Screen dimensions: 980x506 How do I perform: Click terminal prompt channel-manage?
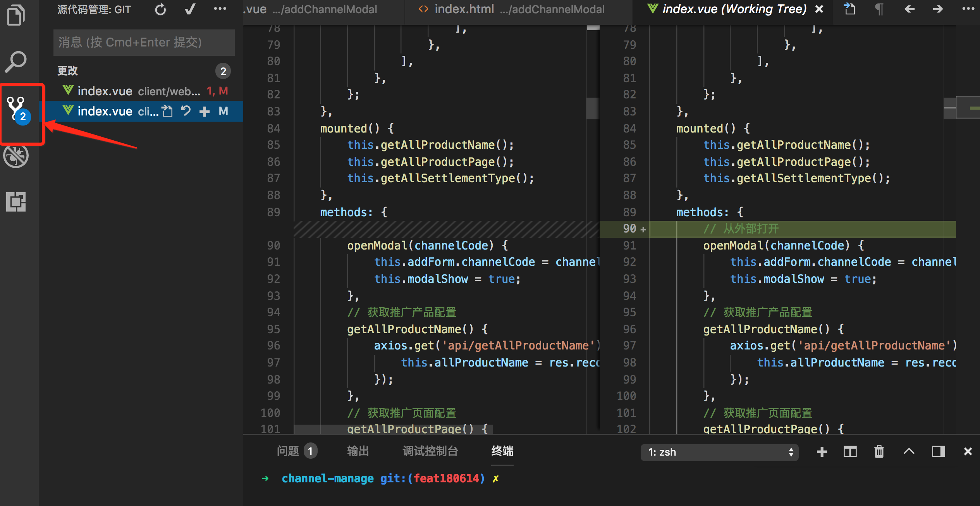(328, 478)
